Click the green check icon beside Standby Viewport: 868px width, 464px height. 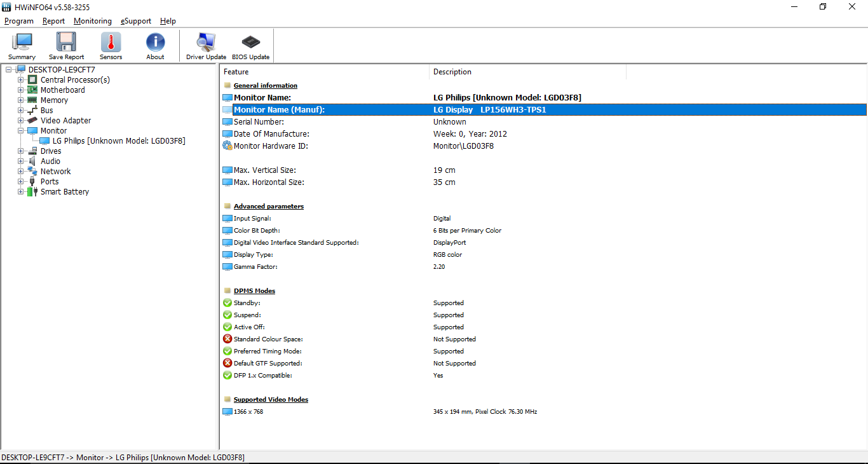[227, 303]
